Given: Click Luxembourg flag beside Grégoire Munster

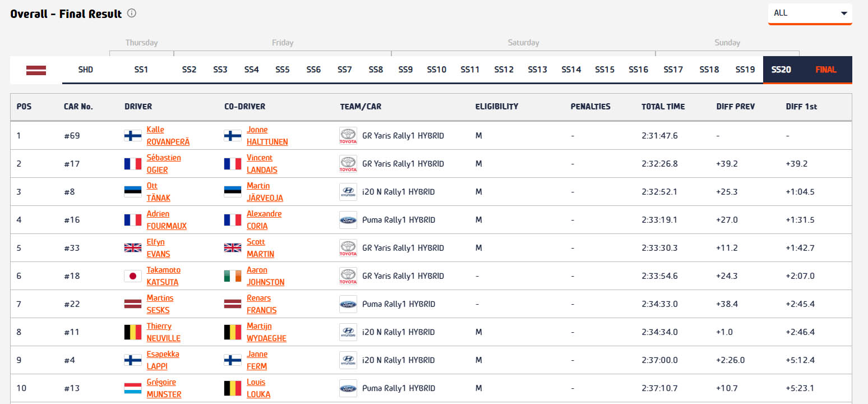Looking at the screenshot, I should (x=133, y=388).
